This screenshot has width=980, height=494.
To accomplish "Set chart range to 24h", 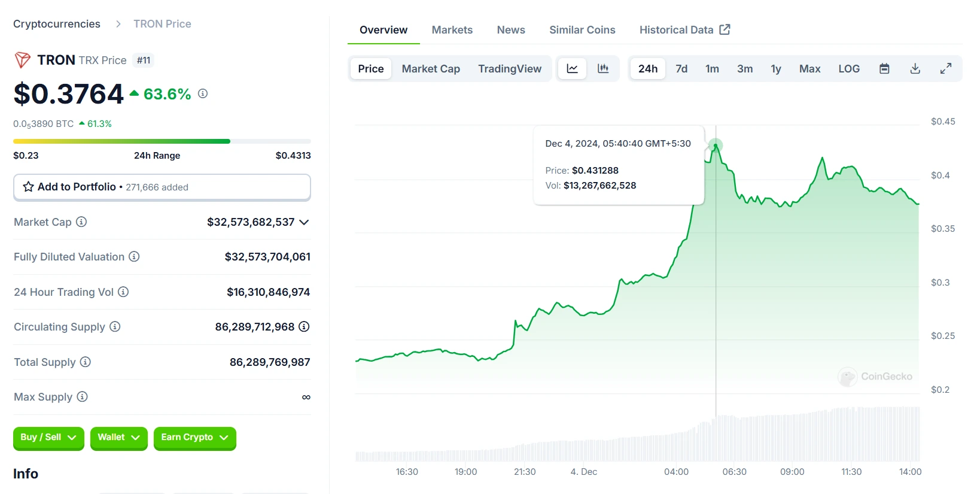I will pyautogui.click(x=648, y=69).
